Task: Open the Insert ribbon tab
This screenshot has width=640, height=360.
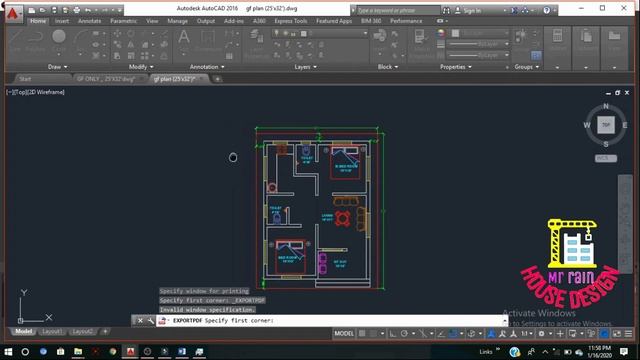Action: [62, 21]
